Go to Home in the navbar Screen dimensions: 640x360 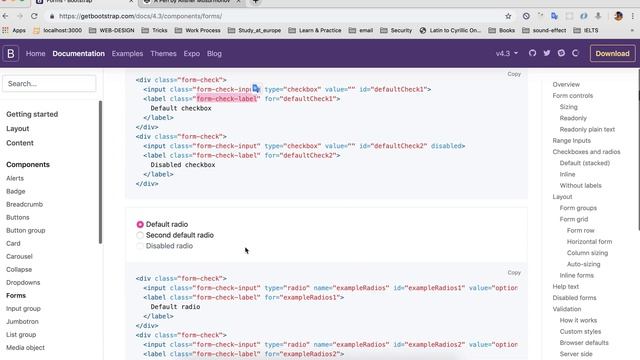coord(36,53)
